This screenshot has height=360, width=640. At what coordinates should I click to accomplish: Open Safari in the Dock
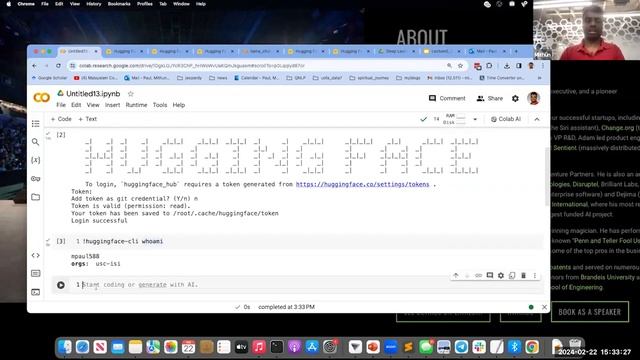(x=82, y=347)
